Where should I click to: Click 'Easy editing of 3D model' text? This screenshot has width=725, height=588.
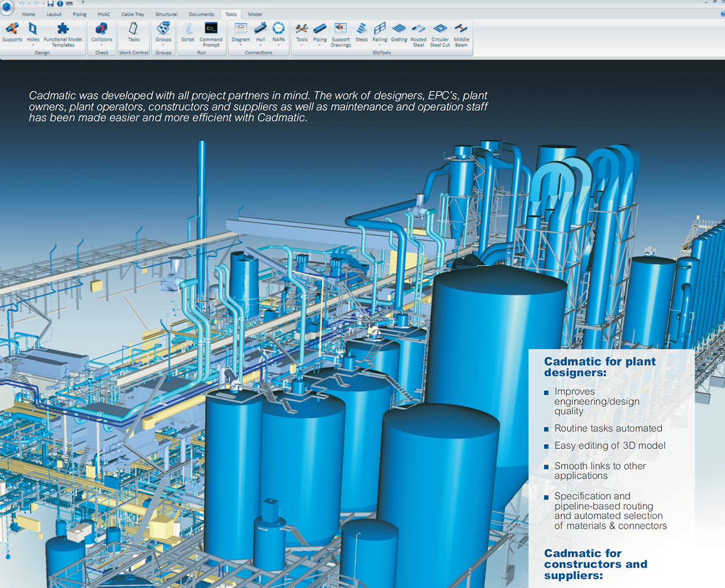610,446
